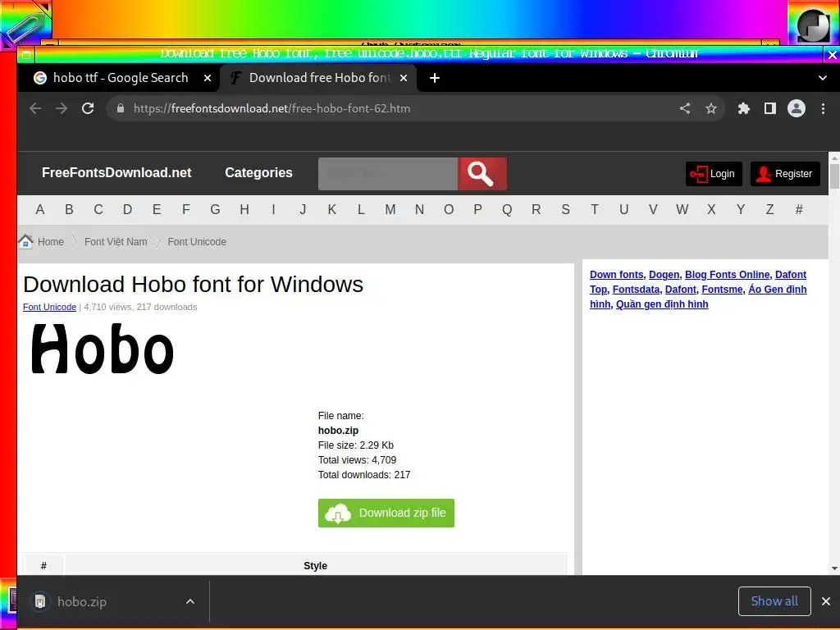
Task: Toggle the browser side panel
Action: click(x=769, y=109)
